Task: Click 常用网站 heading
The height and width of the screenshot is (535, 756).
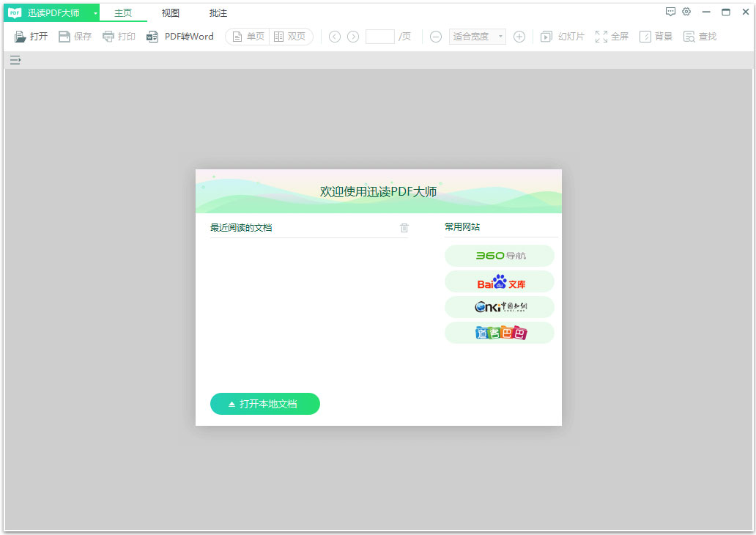Action: 462,226
